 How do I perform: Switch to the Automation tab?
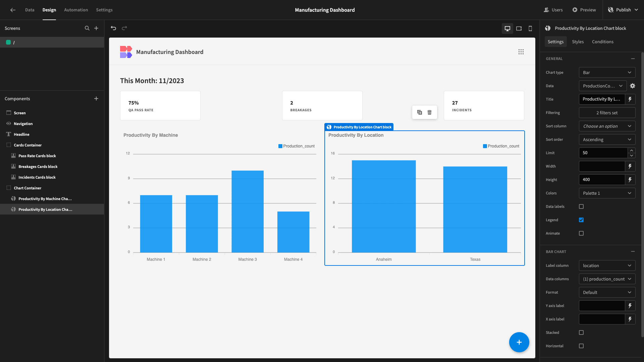click(76, 10)
